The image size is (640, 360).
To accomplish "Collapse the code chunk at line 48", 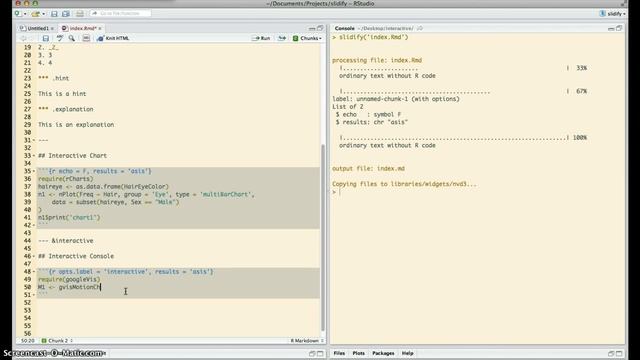I will 33,271.
